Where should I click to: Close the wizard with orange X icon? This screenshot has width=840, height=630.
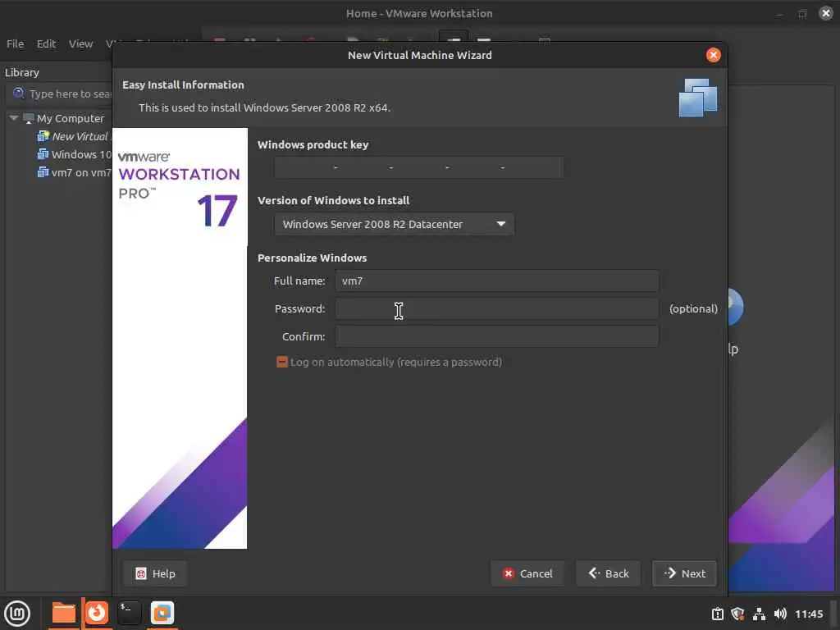tap(713, 55)
